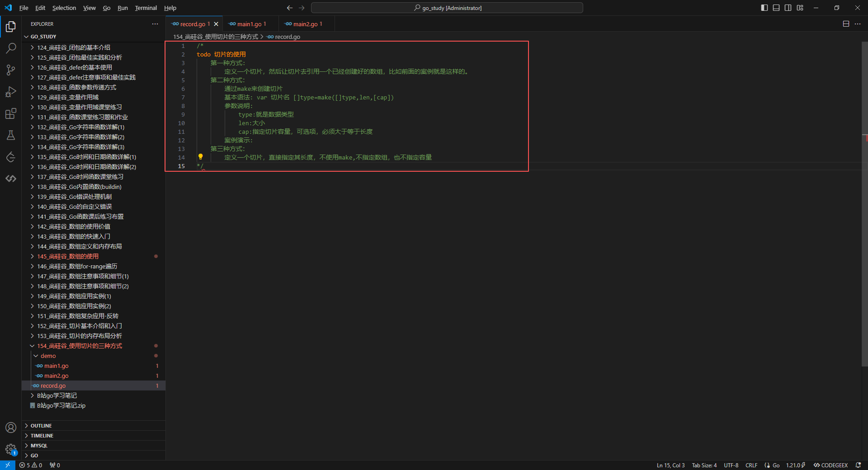Expand folder 153_尚硅谷_切片的内存布局分析
The image size is (868, 470).
(x=94, y=336)
